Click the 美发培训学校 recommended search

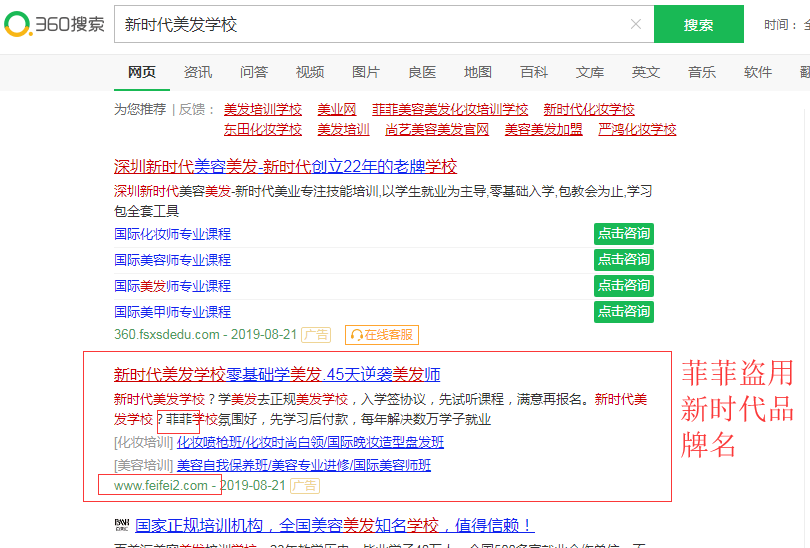click(262, 110)
